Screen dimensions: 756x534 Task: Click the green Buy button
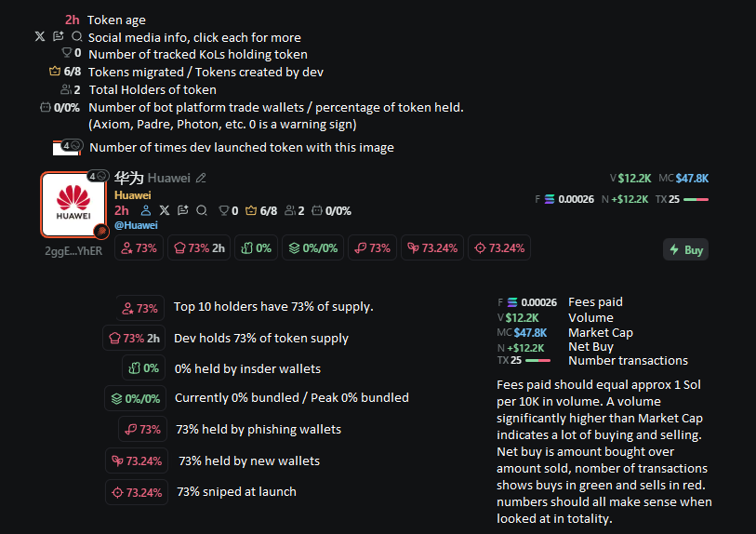click(x=685, y=249)
